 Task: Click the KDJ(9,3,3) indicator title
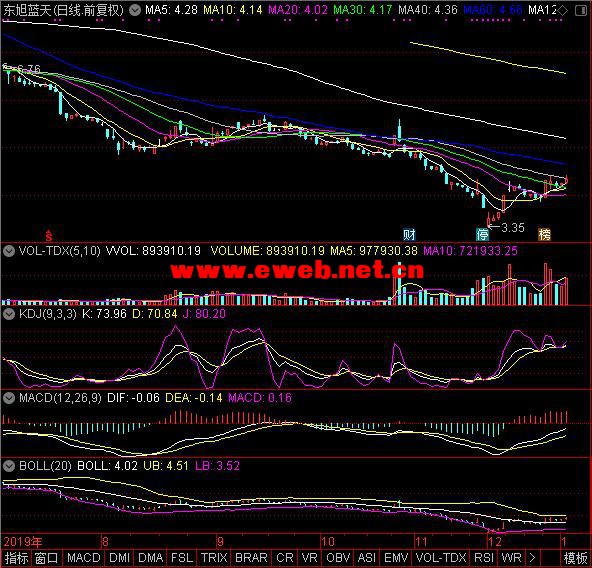pos(48,314)
